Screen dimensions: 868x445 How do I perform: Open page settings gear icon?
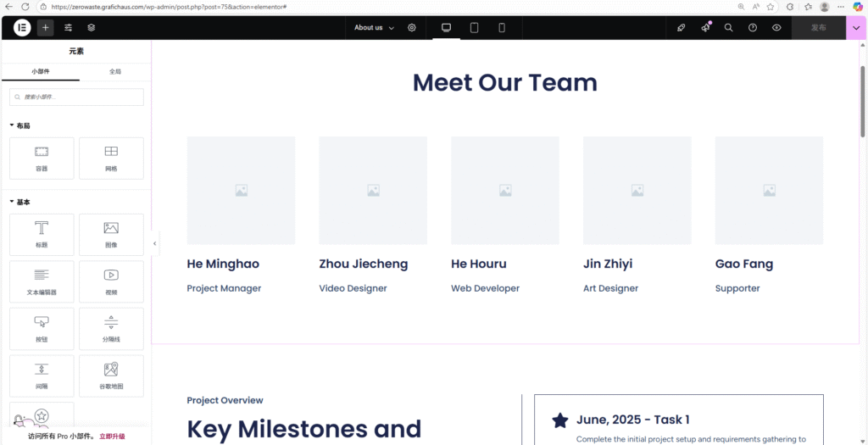coord(412,27)
